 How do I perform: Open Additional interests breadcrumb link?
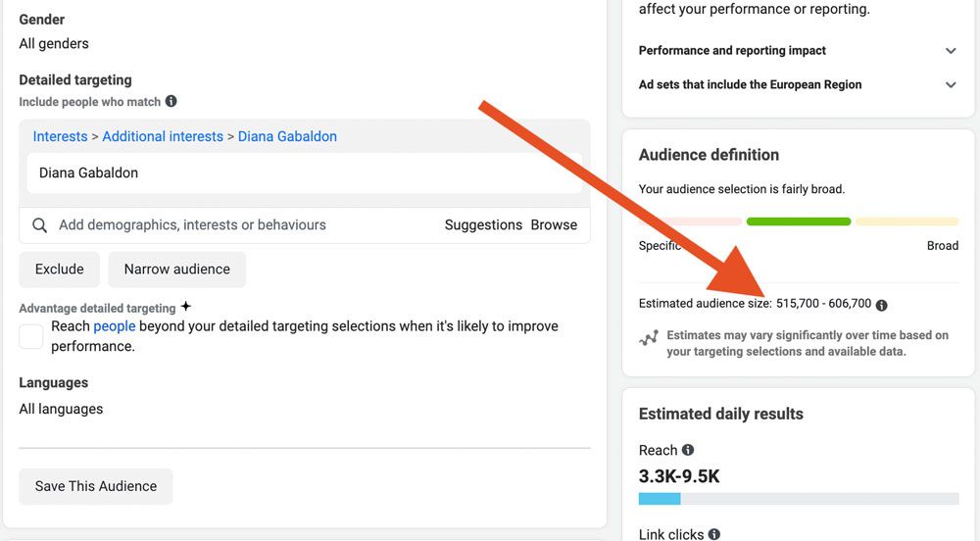click(x=163, y=136)
